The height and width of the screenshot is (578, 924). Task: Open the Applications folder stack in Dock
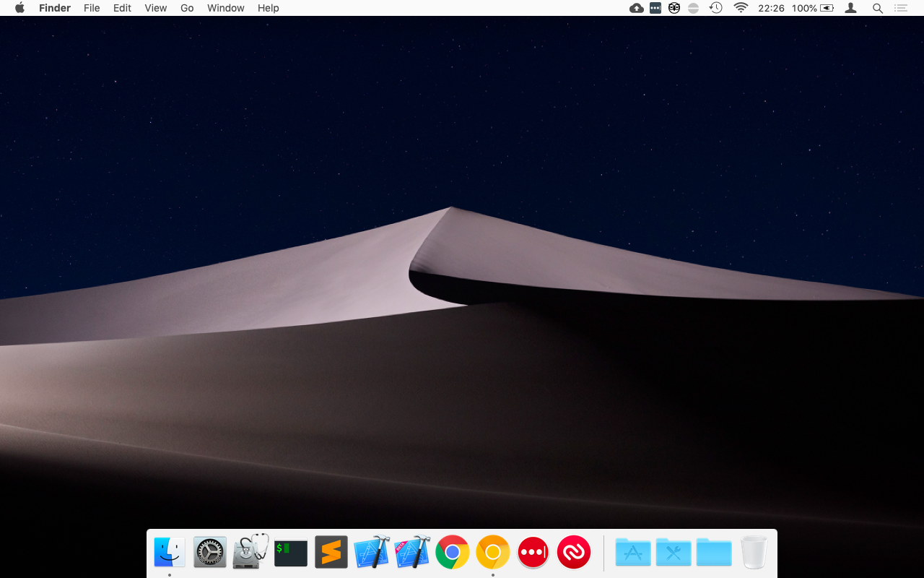click(633, 553)
